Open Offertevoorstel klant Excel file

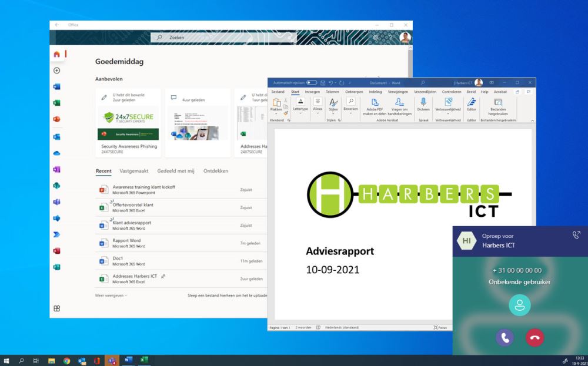click(x=181, y=207)
